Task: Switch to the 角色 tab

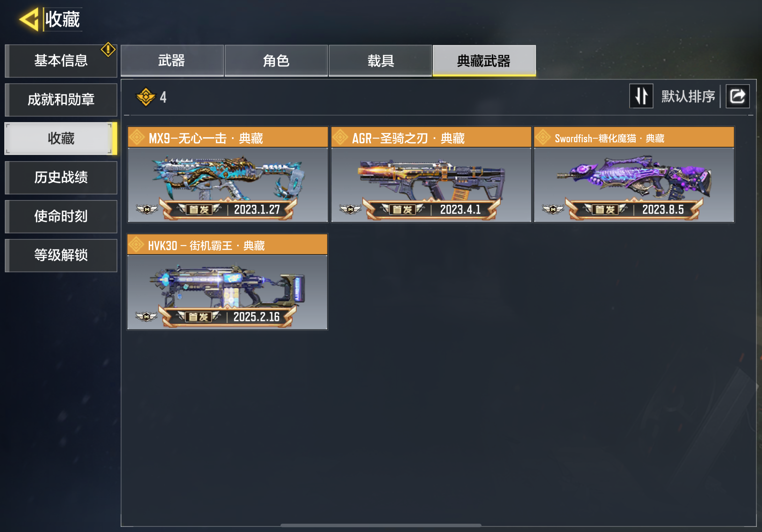Action: tap(276, 61)
